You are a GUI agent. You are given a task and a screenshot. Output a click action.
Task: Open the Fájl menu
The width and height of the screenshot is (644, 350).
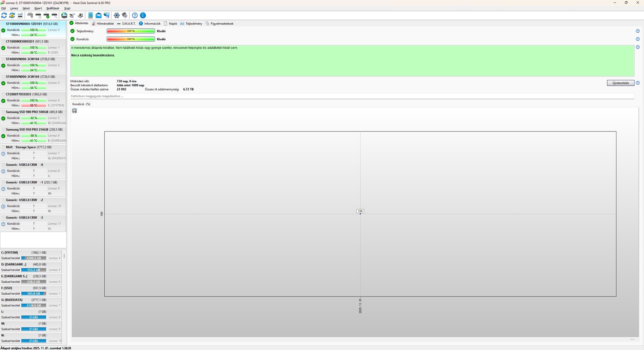tap(3, 9)
